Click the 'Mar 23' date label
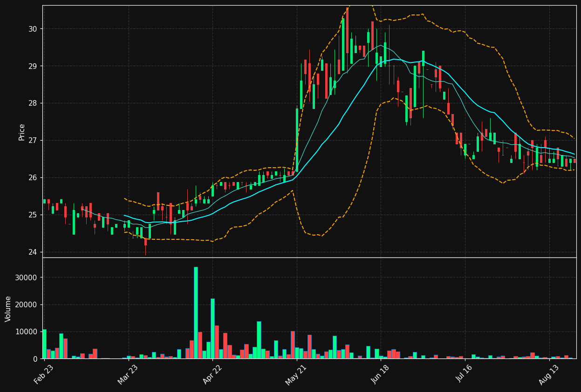The image size is (581, 392). point(128,375)
